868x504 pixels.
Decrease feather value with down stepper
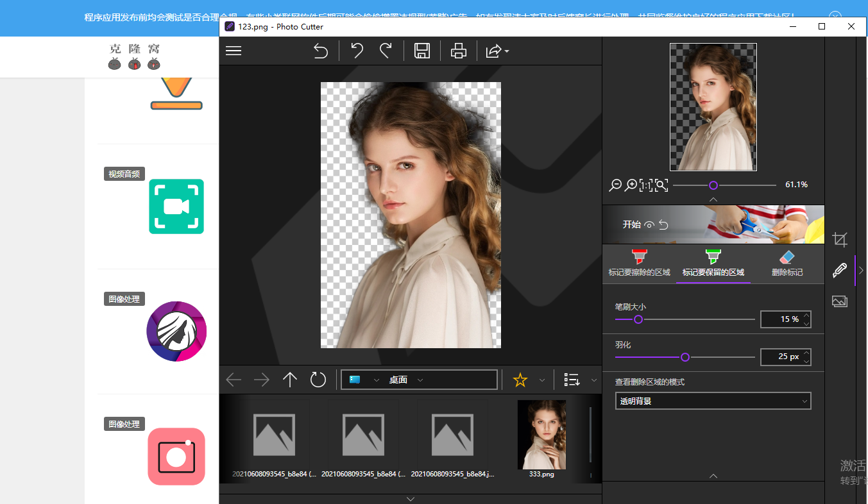click(806, 361)
